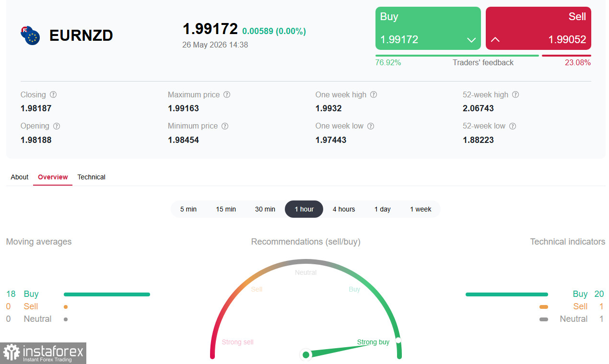Show info for One week high
Screen dimensions: 609x364
click(x=374, y=95)
